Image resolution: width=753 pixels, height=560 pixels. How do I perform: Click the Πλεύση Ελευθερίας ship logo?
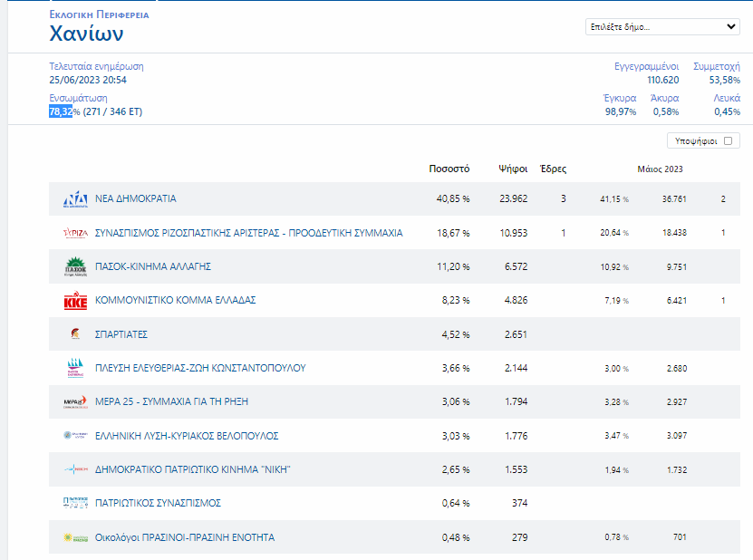tap(75, 368)
